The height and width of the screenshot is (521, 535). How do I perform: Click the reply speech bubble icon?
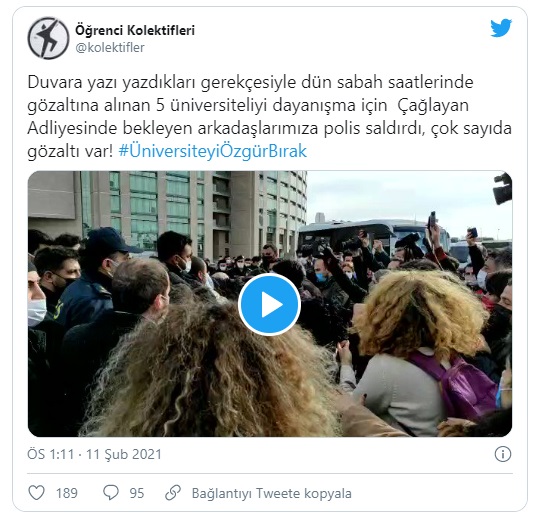point(111,493)
